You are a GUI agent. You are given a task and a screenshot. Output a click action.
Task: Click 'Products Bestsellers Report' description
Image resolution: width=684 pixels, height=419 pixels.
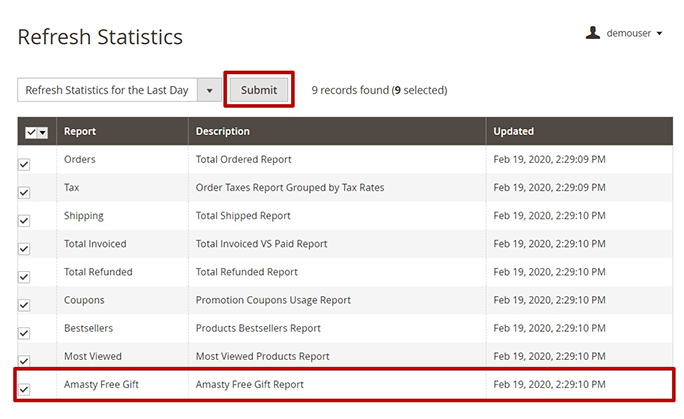point(258,328)
